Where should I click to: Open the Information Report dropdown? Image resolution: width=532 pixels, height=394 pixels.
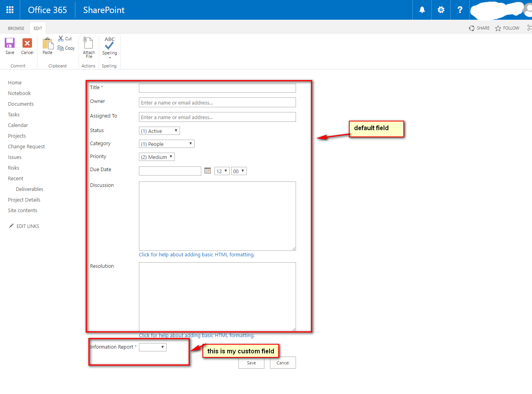[153, 347]
